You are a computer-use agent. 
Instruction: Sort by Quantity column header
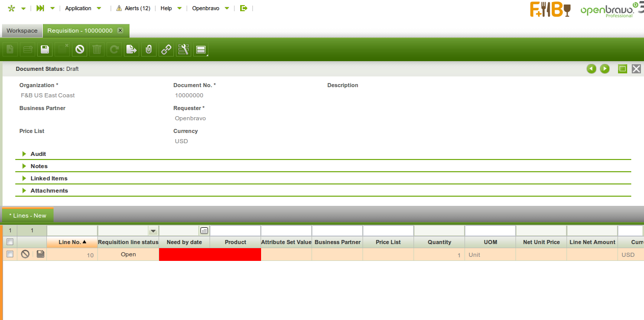click(439, 242)
